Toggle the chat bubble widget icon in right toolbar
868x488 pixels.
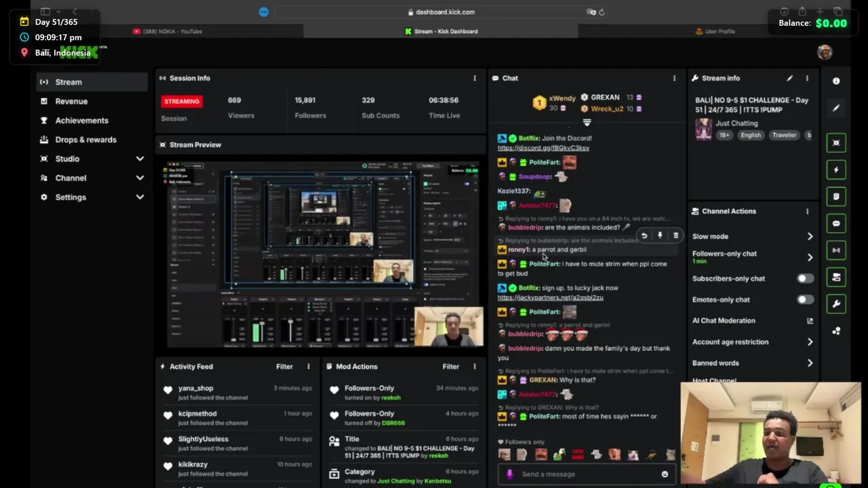(x=836, y=224)
